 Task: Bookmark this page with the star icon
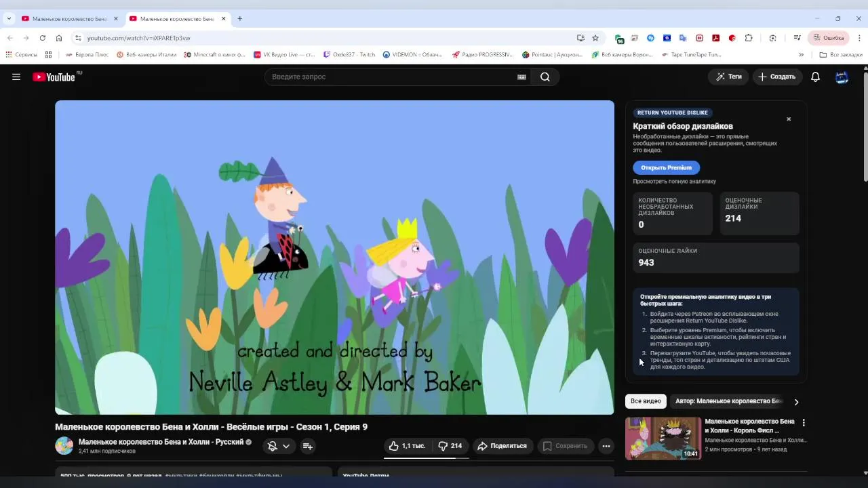[595, 38]
